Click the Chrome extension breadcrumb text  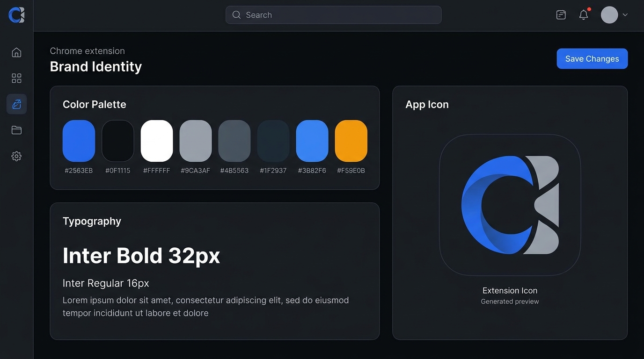pyautogui.click(x=88, y=51)
